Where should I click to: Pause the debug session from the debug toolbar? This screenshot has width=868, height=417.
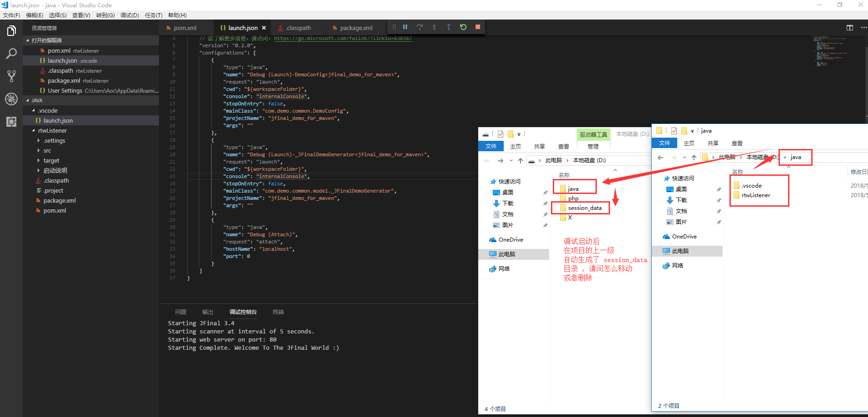coord(405,27)
